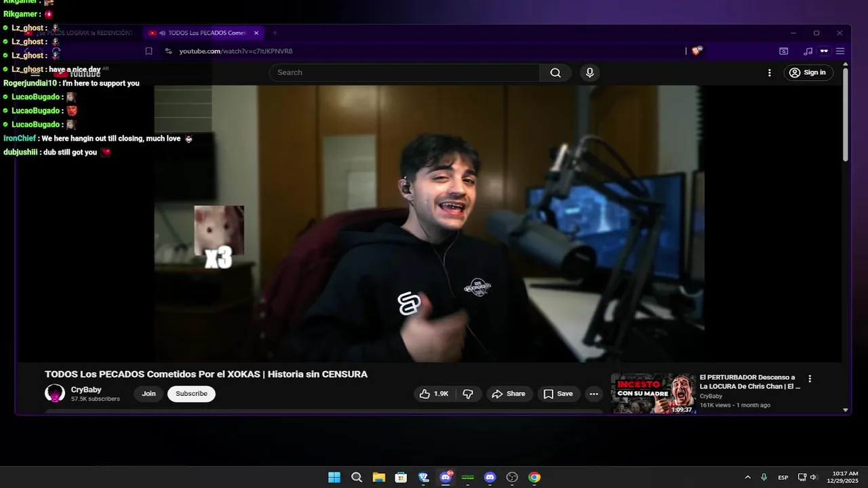Click the page vertical scrollbar thumb
This screenshot has height=488, width=868.
pos(846,115)
